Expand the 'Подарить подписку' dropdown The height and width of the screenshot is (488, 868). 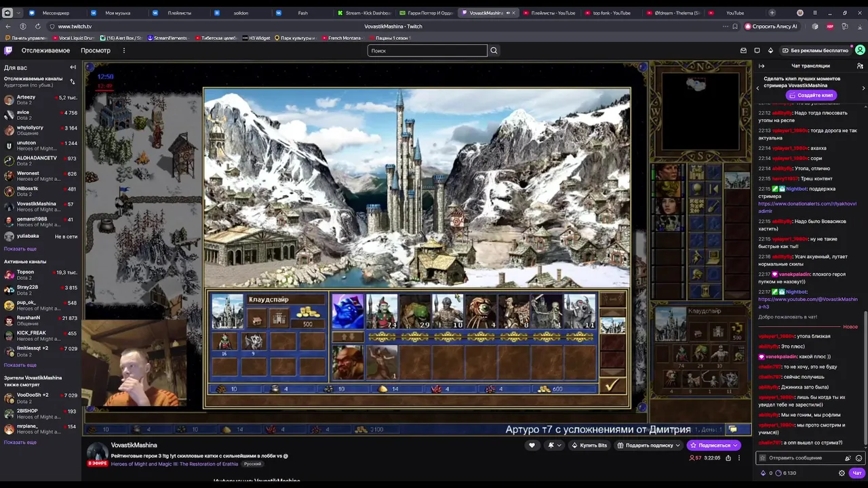(x=678, y=445)
